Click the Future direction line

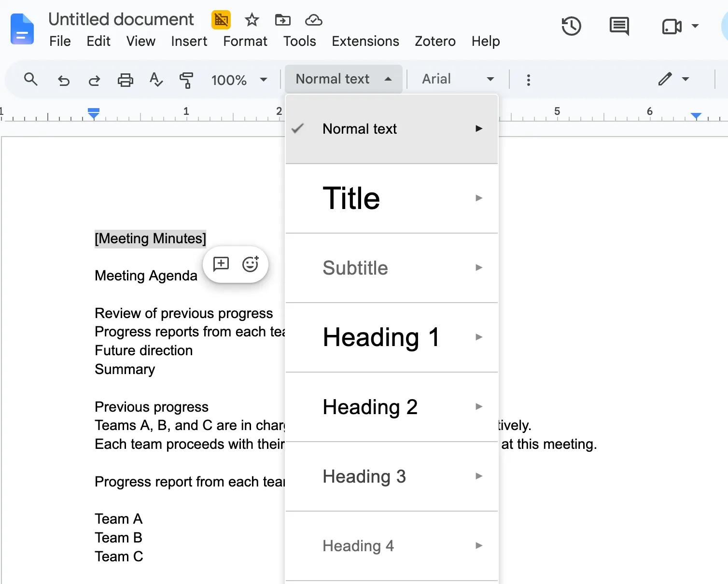(144, 350)
